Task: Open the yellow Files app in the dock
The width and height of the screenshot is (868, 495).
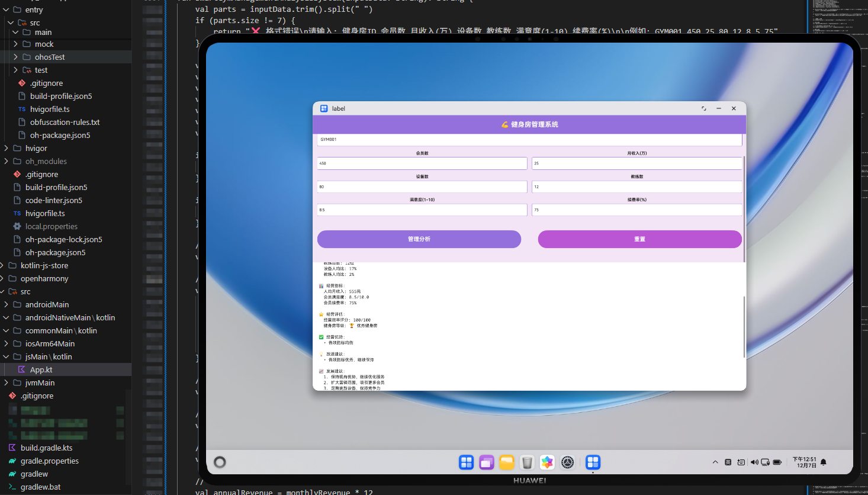Action: tap(506, 462)
